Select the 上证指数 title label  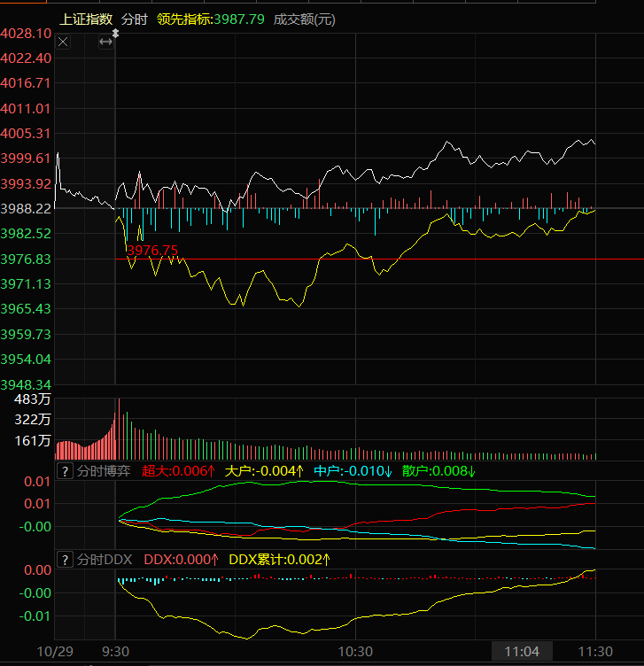tap(86, 19)
